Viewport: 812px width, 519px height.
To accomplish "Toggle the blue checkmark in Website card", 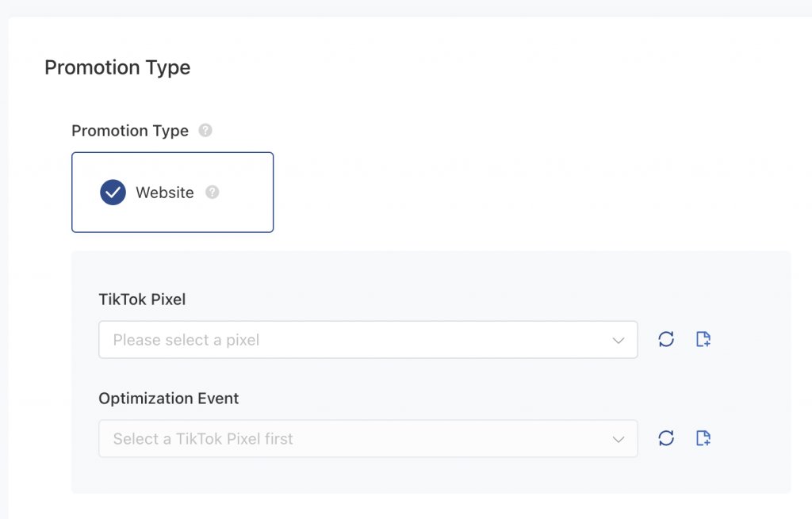I will 113,193.
